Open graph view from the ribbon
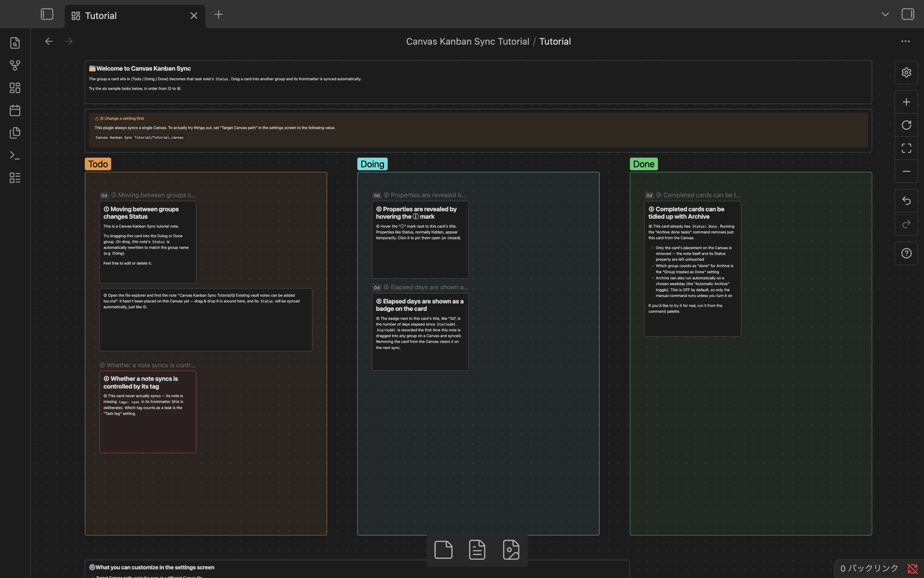Screen dimensions: 924x578 click(x=15, y=65)
